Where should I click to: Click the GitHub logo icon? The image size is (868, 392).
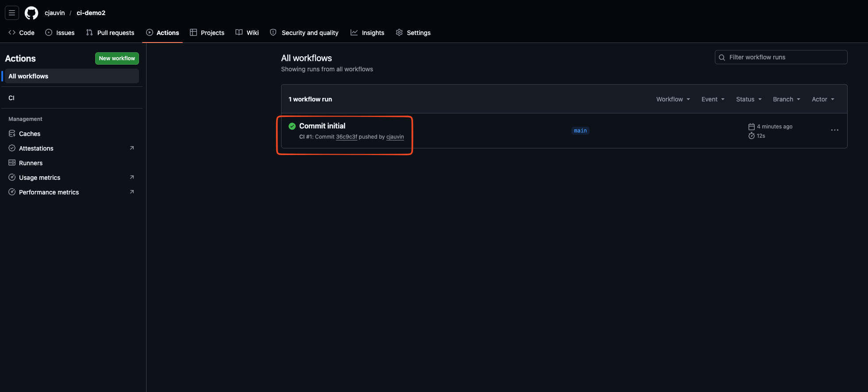click(x=31, y=13)
